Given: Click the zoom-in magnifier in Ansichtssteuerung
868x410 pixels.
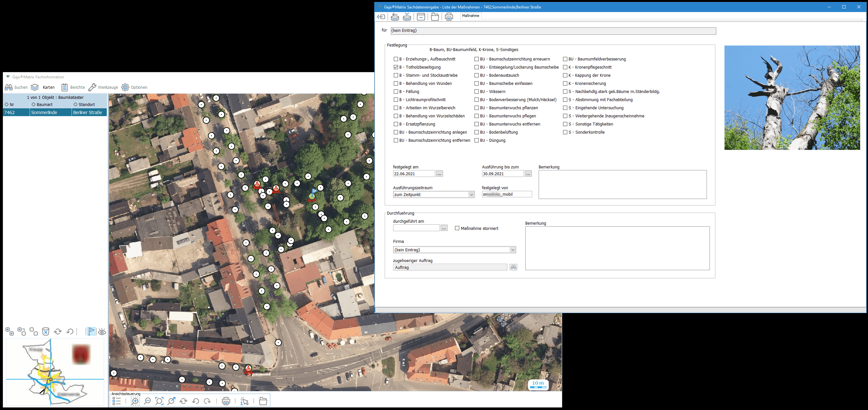Looking at the screenshot, I should coord(135,401).
